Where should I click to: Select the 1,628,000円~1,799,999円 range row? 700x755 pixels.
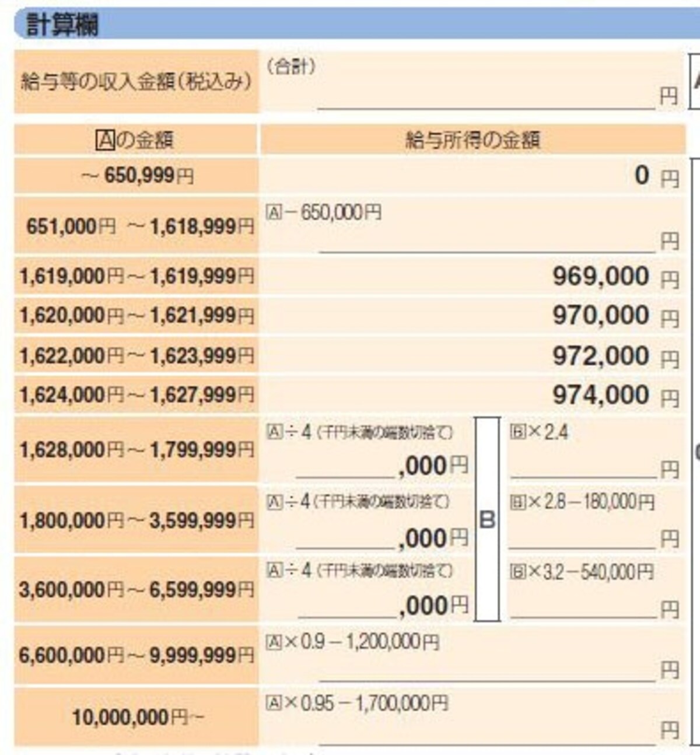(x=136, y=449)
